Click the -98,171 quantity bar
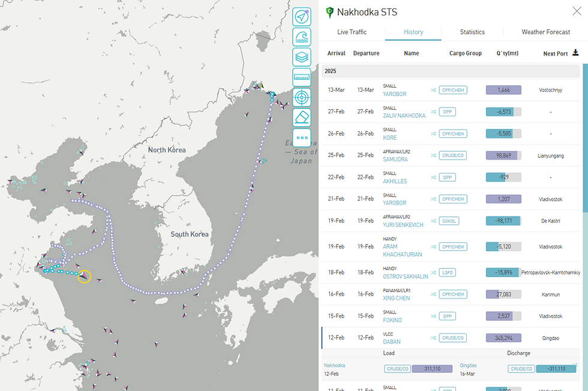Screen dimensions: 588x391 503,221
